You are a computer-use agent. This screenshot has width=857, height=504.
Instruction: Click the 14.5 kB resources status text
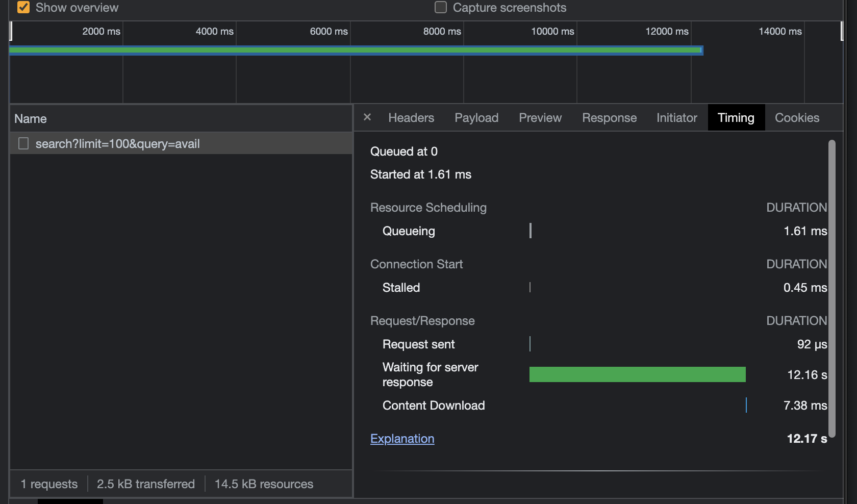pyautogui.click(x=264, y=484)
